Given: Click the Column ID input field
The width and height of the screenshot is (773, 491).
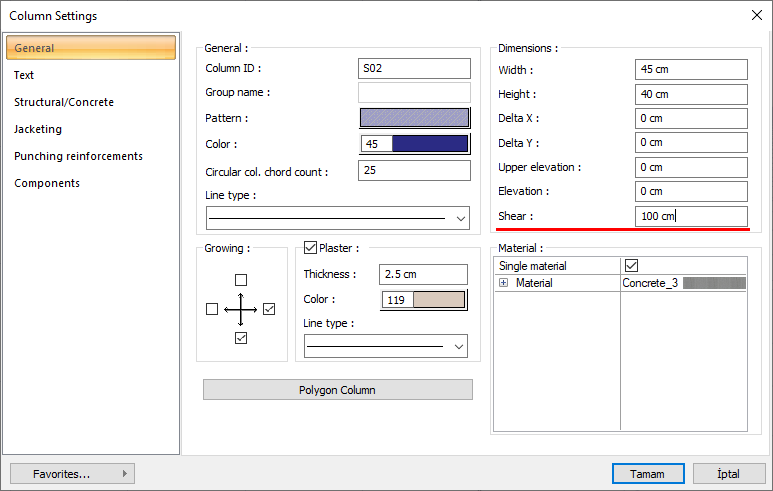Looking at the screenshot, I should tap(414, 68).
